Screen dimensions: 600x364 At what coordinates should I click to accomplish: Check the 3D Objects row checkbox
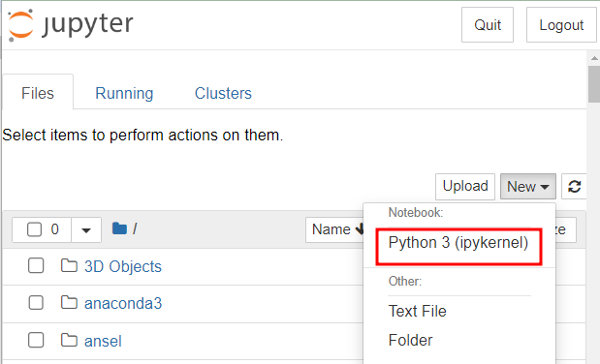tap(36, 265)
